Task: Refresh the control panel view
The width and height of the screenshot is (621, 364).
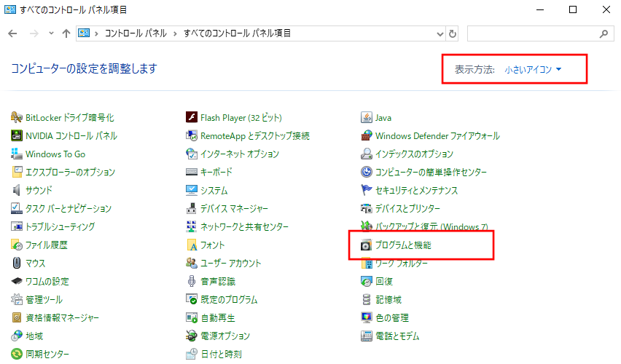Action: click(x=453, y=34)
